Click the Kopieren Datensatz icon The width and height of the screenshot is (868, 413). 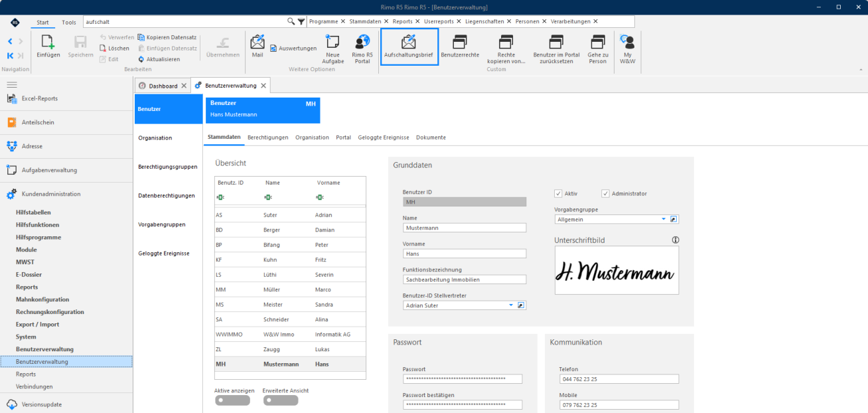[141, 37]
